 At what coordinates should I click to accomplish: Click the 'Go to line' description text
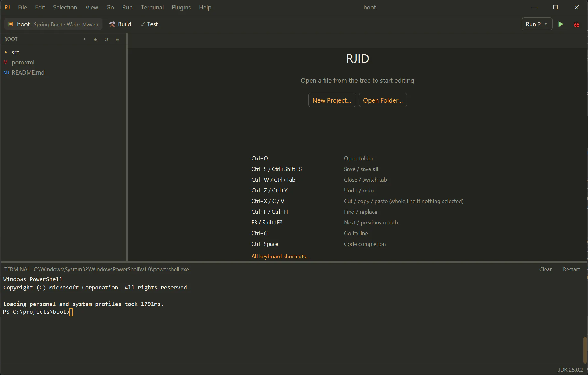click(x=356, y=233)
